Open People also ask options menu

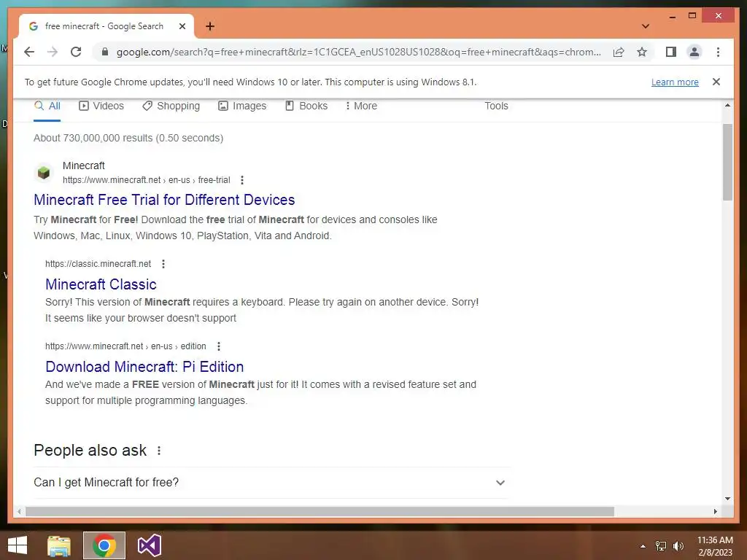[159, 451]
